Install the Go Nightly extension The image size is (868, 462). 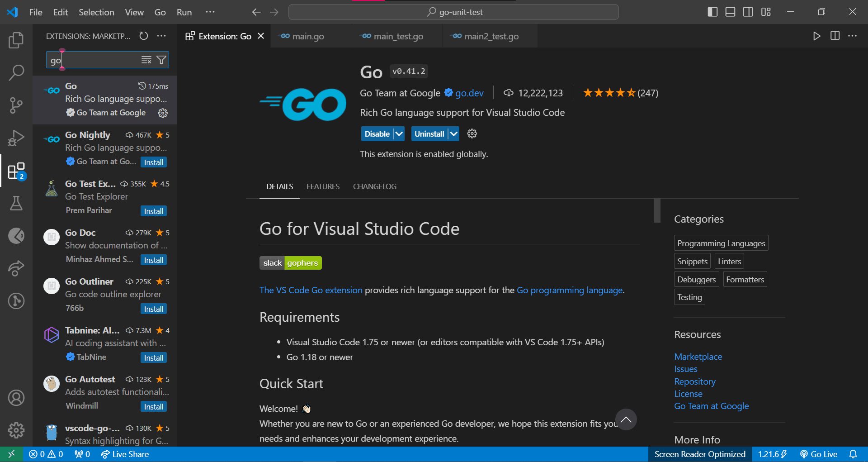[154, 162]
